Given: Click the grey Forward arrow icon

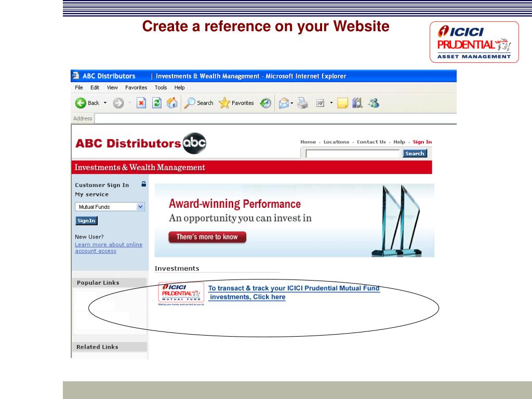Looking at the screenshot, I should (x=118, y=103).
